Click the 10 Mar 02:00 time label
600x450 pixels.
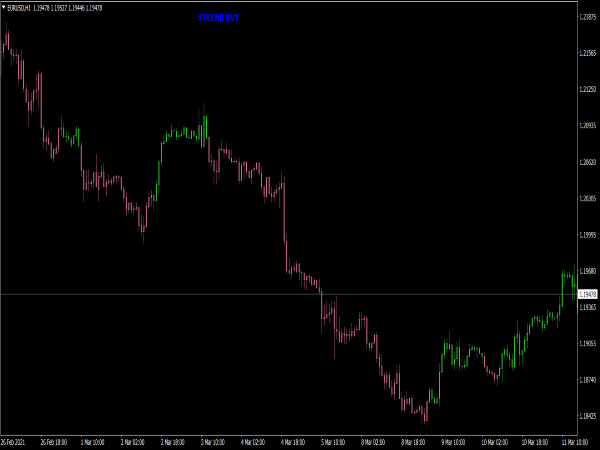point(495,442)
